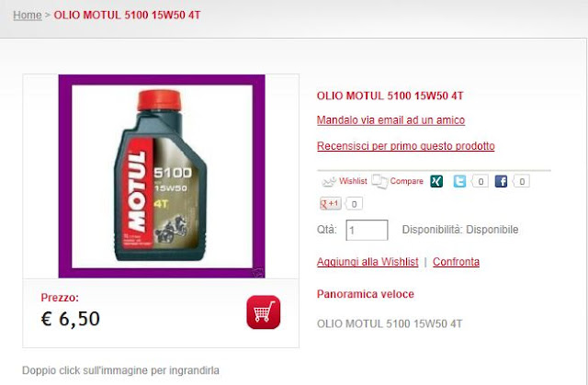Click the Compare pages icon
Image resolution: width=588 pixels, height=385 pixels.
pos(379,181)
